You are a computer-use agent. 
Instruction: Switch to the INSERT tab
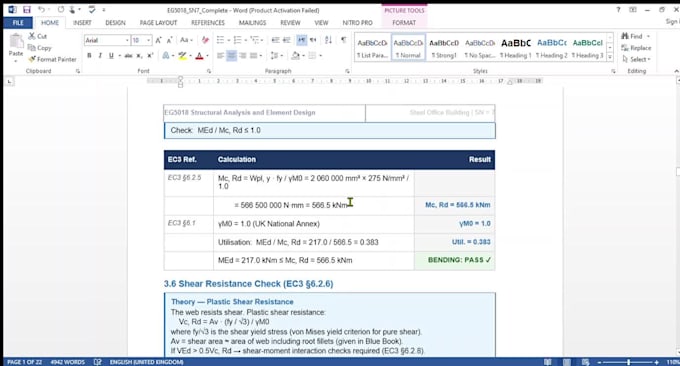pyautogui.click(x=82, y=23)
